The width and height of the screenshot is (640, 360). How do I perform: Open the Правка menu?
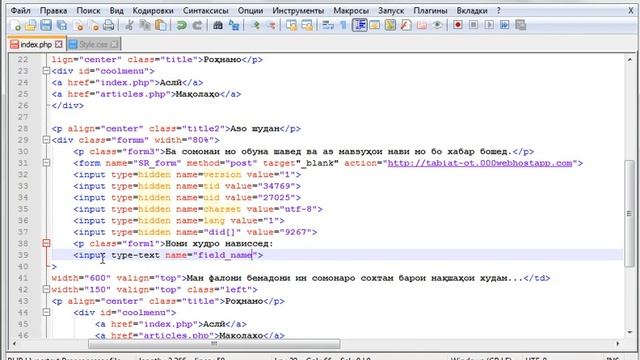point(53,11)
